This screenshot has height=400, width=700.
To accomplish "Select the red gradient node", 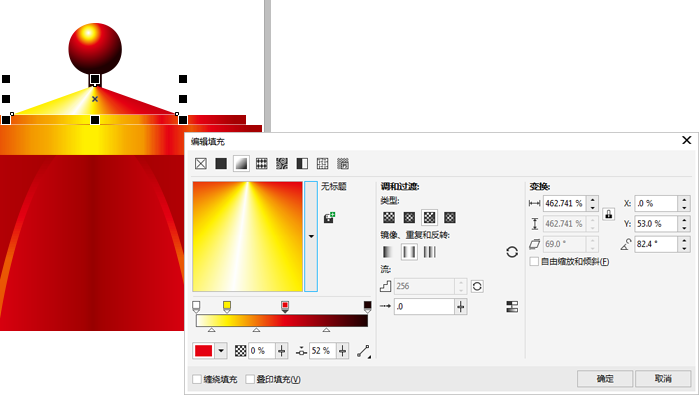I will tap(285, 306).
